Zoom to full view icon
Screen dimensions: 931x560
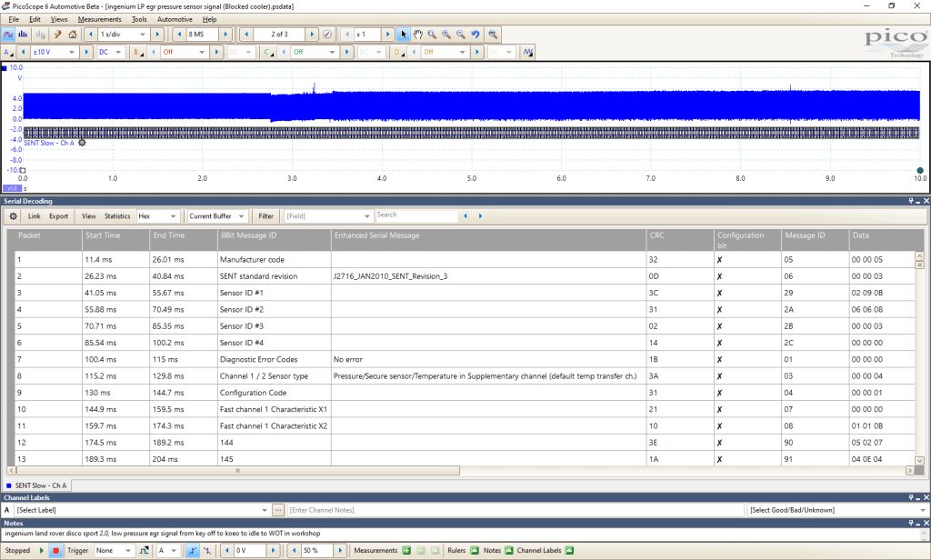point(493,35)
